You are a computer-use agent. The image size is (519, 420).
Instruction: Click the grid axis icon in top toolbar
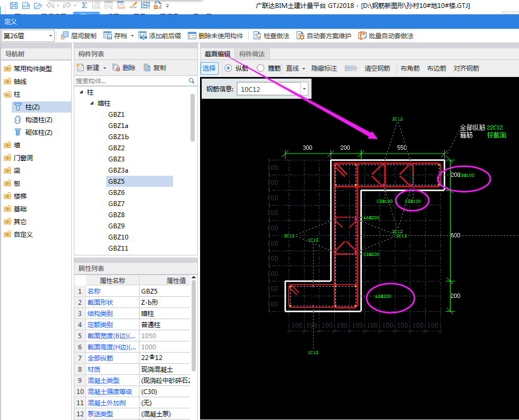tap(145, 5)
